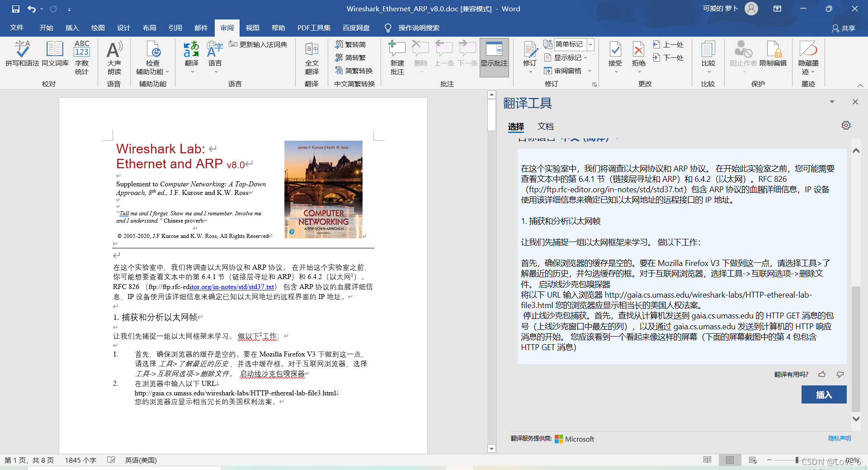Open the Thesaurus tool

[55, 54]
